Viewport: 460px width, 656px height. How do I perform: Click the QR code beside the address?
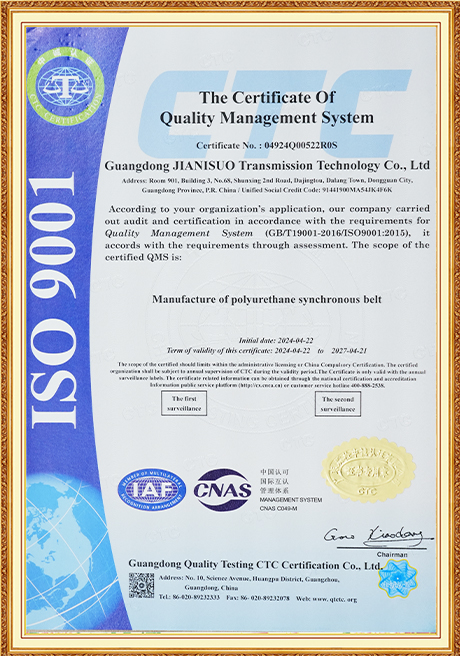[x=141, y=585]
